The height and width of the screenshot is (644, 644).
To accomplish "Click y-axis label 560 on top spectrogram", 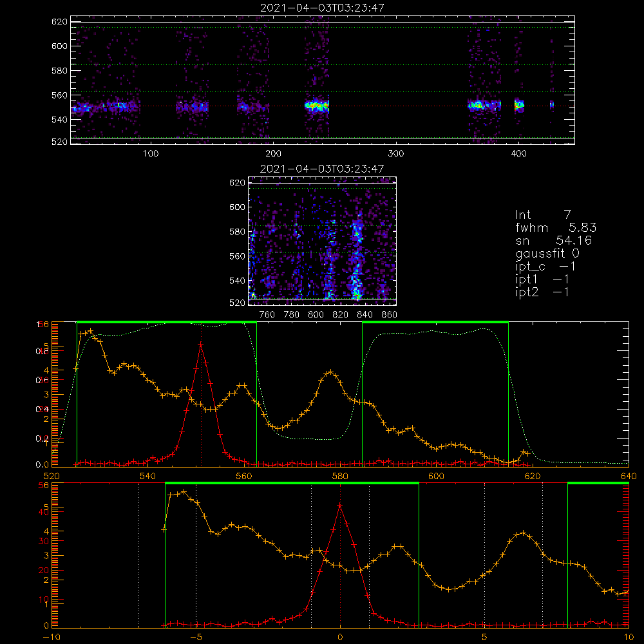I will point(59,95).
